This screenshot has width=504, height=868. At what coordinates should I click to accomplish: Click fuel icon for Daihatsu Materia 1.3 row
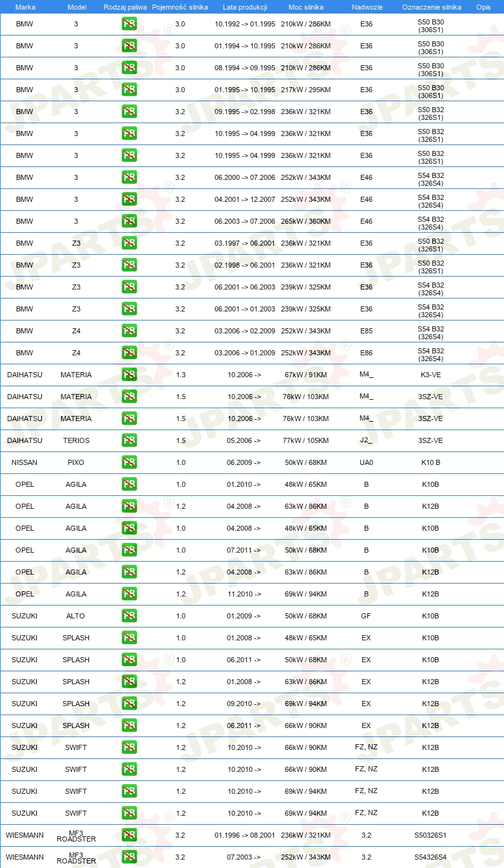tap(129, 375)
